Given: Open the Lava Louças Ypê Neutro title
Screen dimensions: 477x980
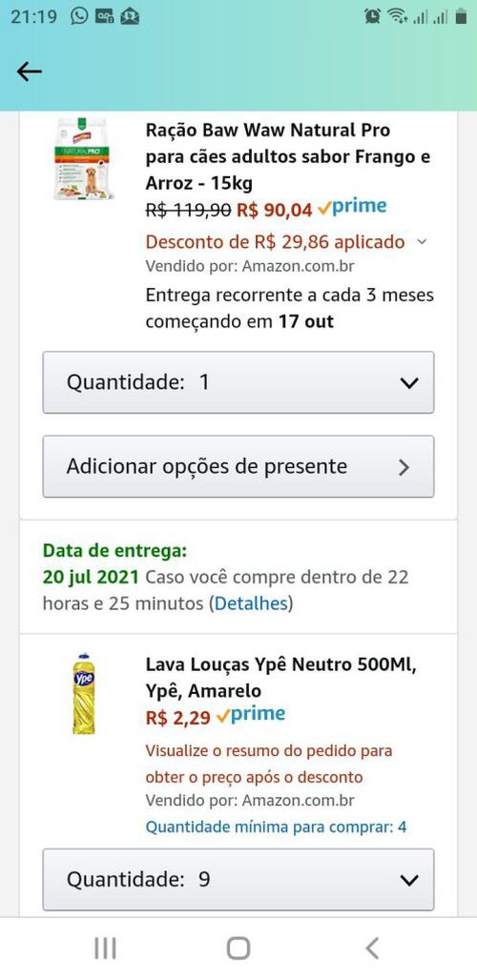Looking at the screenshot, I should [281, 678].
